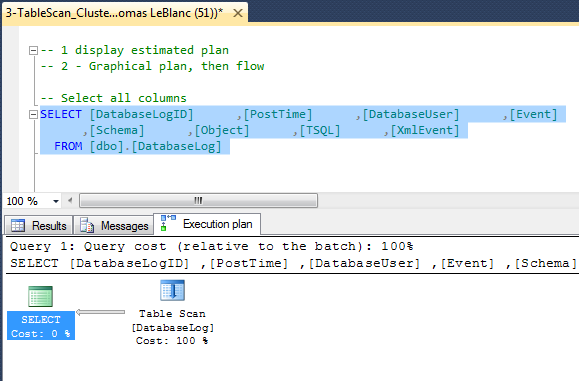Switch to the Messages tab
579x381 pixels.
[x=114, y=225]
